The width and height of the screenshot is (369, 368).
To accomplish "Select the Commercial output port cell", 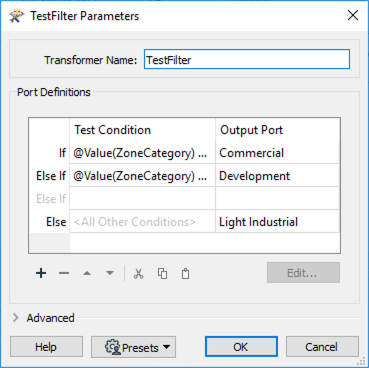I will [x=277, y=153].
